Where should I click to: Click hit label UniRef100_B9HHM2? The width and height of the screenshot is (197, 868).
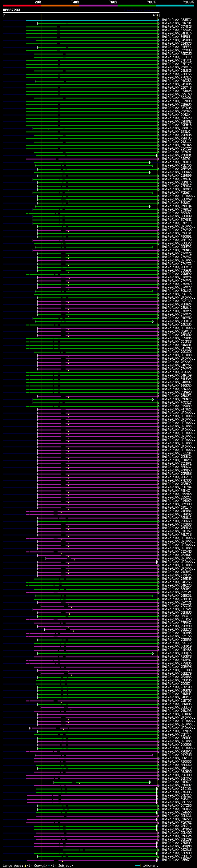point(177,121)
